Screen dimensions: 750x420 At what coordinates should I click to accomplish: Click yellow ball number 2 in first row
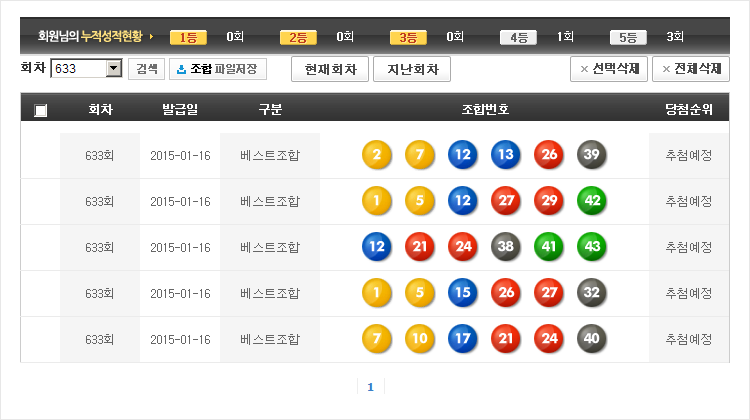(x=376, y=155)
